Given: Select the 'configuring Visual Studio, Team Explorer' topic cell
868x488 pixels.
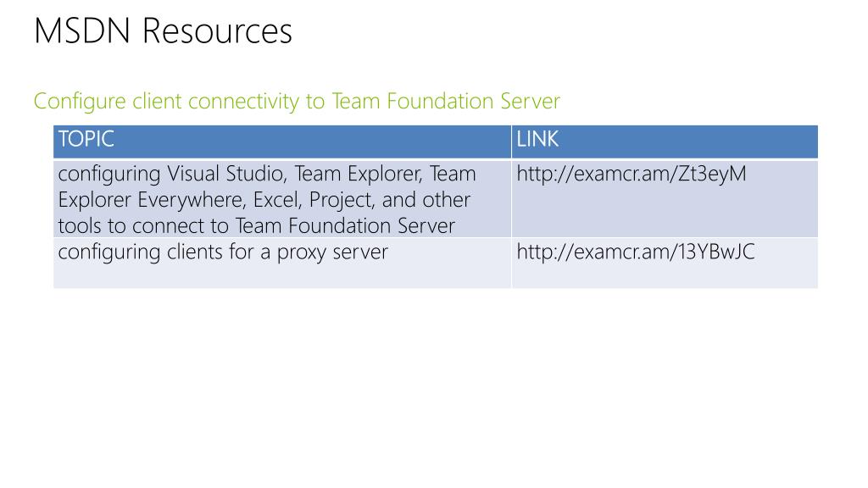Looking at the screenshot, I should [x=282, y=199].
